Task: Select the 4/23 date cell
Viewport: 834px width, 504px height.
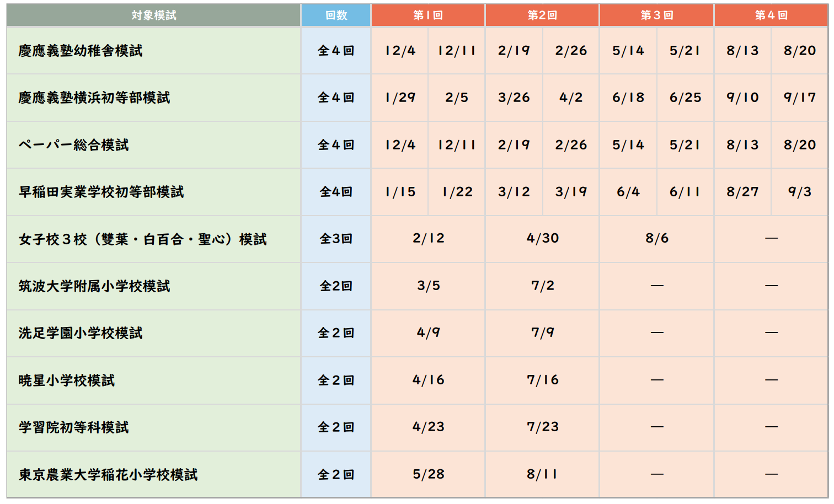Action: click(429, 427)
